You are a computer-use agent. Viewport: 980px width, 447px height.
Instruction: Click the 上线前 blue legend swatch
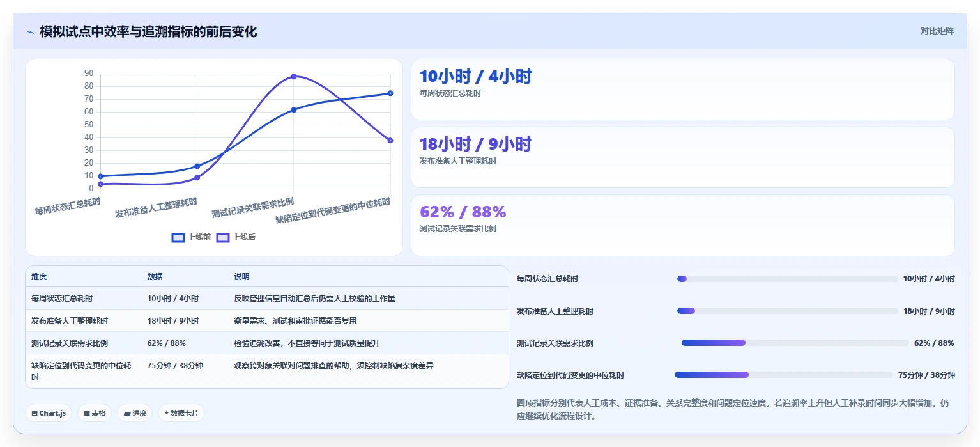178,237
